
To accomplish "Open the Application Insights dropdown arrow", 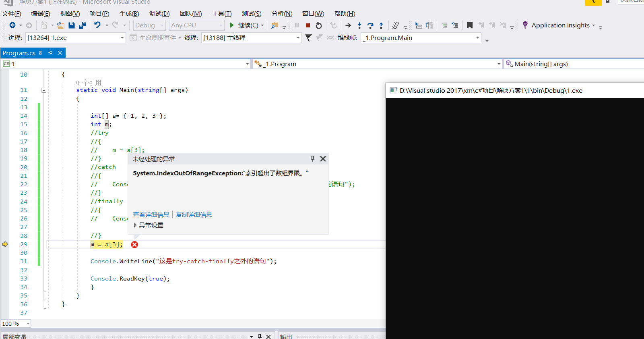I will (x=593, y=25).
